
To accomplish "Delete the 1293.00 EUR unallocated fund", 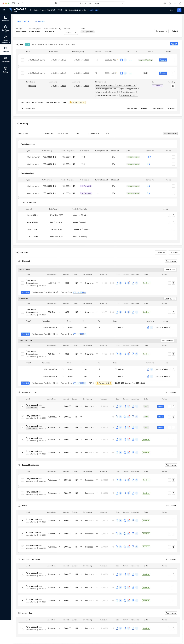I will pos(173,237).
